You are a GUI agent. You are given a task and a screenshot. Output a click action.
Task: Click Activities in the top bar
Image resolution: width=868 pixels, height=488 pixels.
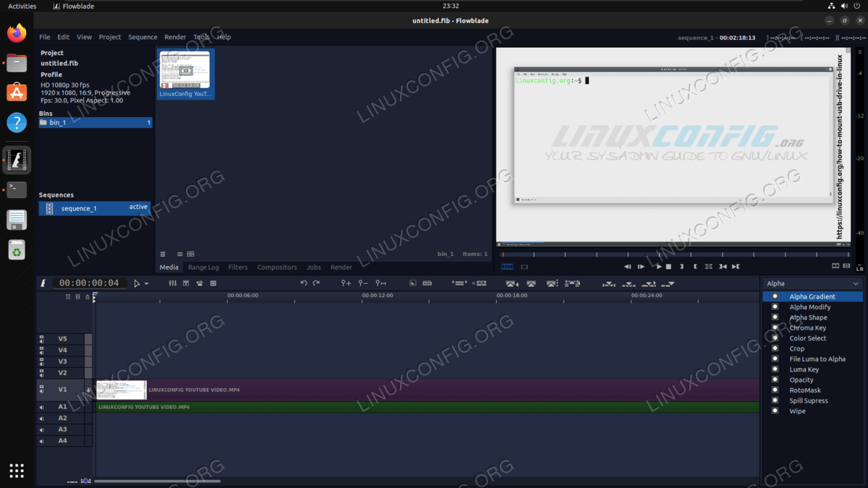tap(22, 6)
